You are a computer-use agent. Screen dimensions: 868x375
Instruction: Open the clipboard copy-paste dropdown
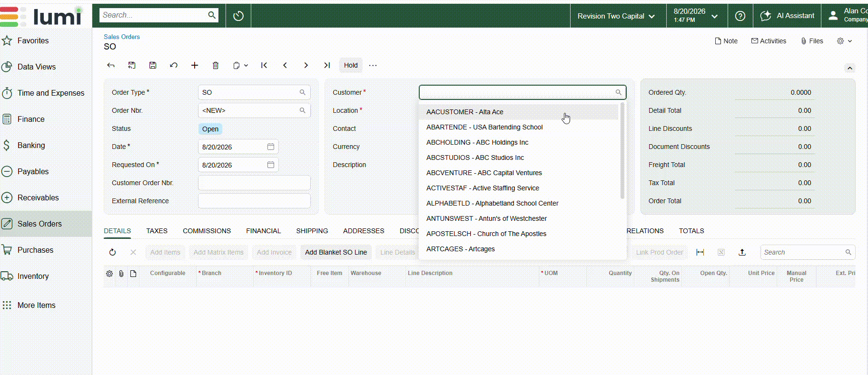point(240,65)
